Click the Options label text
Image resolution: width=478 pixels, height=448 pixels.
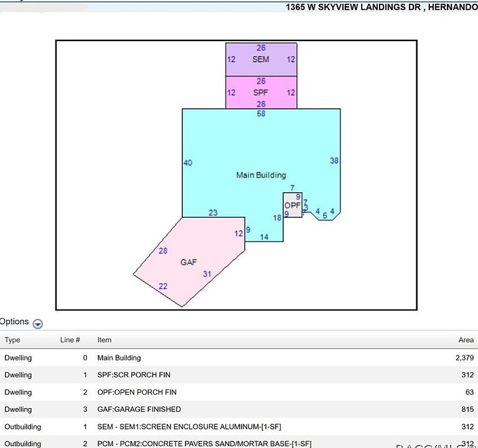(x=14, y=322)
